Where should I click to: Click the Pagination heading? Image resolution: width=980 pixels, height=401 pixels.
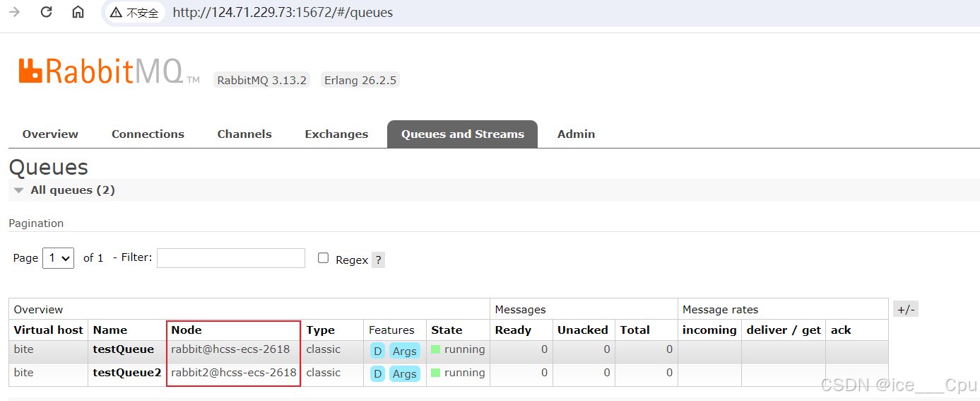point(36,223)
